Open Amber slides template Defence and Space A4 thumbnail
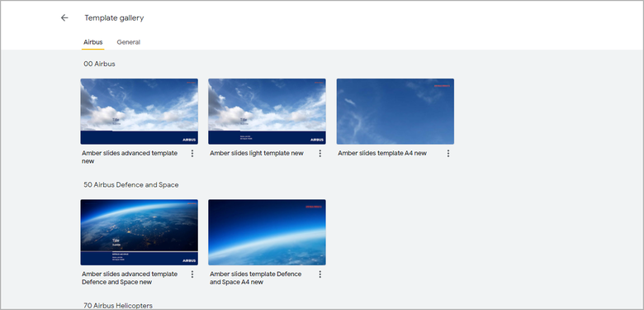The image size is (644, 310). tap(267, 232)
